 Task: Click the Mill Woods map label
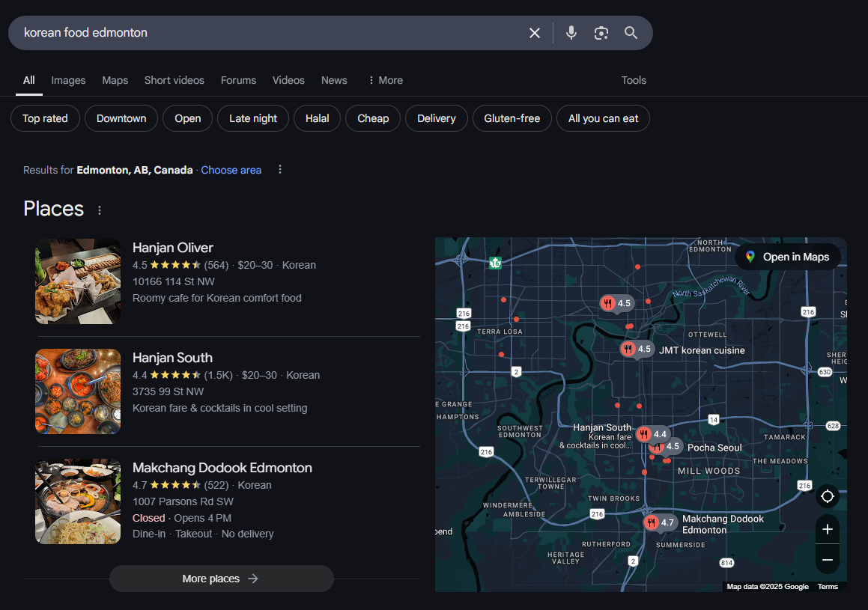pos(709,472)
